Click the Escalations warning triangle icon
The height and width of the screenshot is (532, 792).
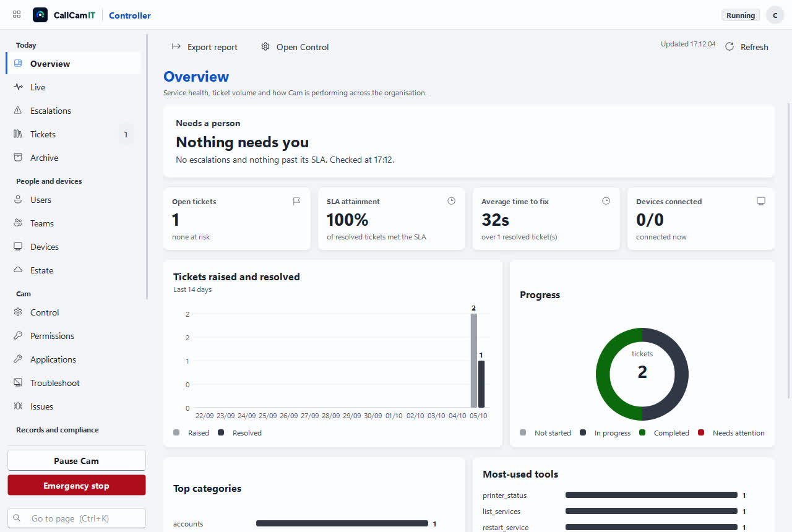click(18, 111)
